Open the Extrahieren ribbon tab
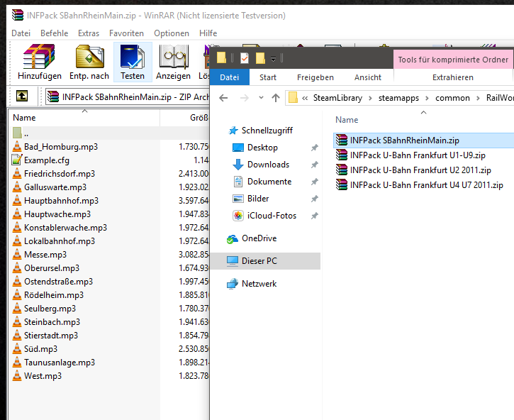The image size is (514, 420). point(453,77)
